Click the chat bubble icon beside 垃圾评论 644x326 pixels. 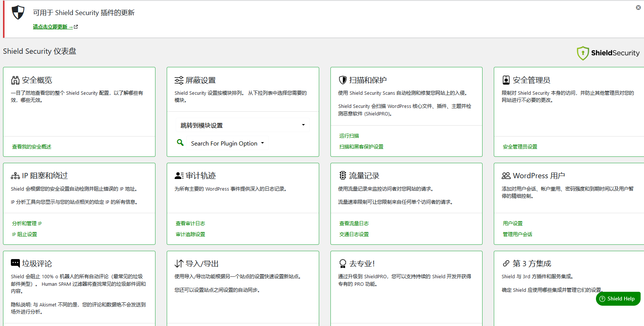[x=15, y=263]
